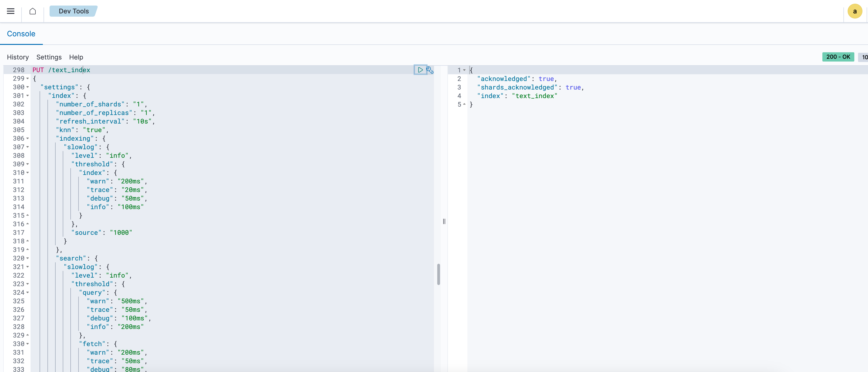Collapse the fold arrow at line 299
Image resolution: width=868 pixels, height=372 pixels.
tap(28, 79)
